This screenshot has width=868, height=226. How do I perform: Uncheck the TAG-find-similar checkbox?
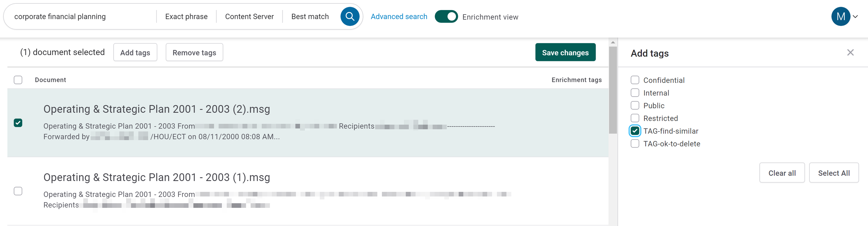635,131
